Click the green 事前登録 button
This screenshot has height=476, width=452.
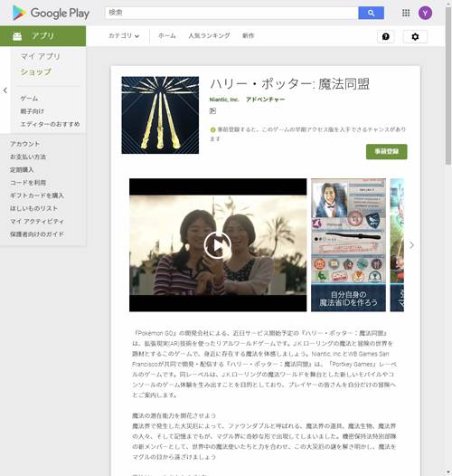[x=387, y=151]
